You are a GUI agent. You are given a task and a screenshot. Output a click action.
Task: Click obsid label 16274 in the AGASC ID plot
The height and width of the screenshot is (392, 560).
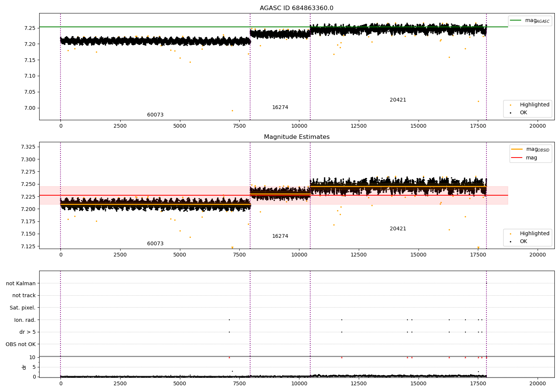pyautogui.click(x=280, y=108)
